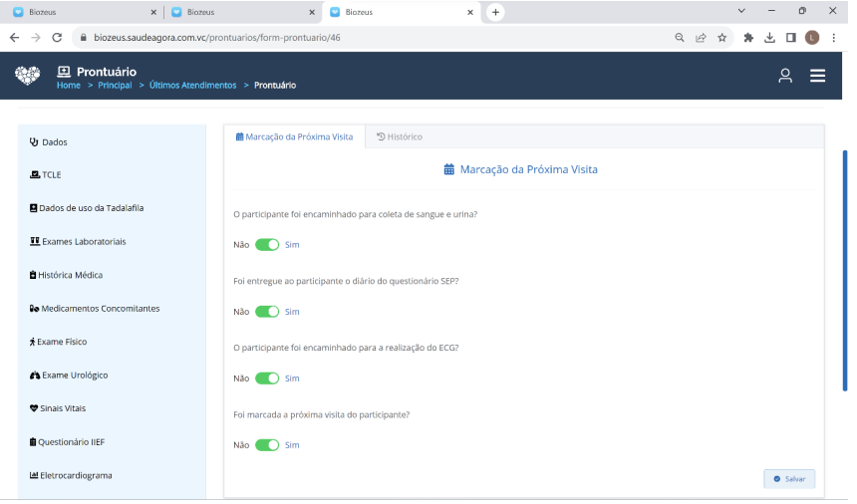This screenshot has width=857, height=504.
Task: Click the Chrome downloads icon
Action: [x=769, y=38]
